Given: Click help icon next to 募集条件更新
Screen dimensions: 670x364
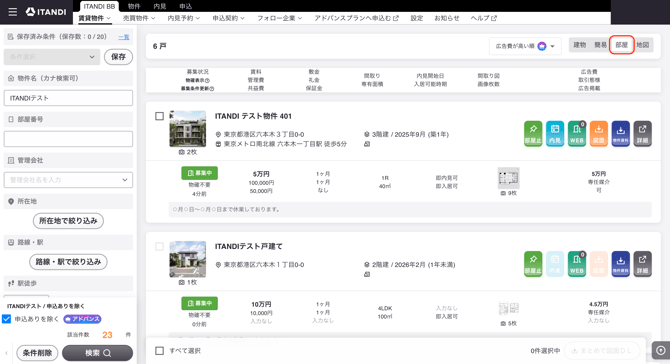Looking at the screenshot, I should click(x=212, y=88).
